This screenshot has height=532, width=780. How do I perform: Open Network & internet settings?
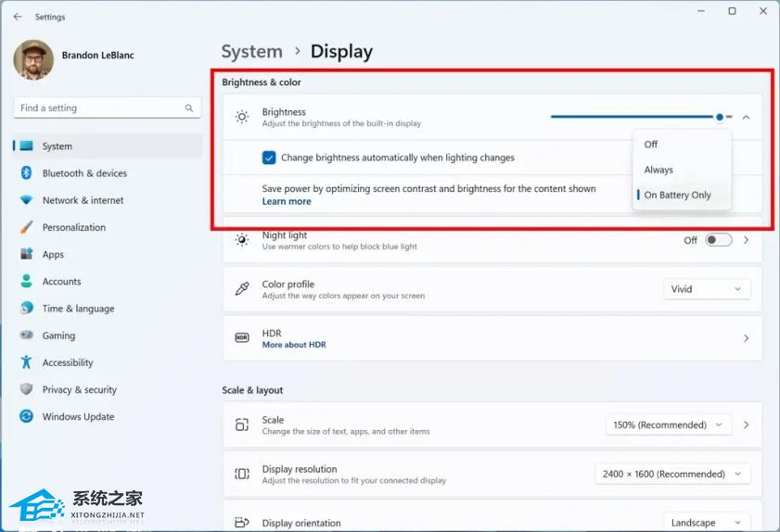pos(83,200)
